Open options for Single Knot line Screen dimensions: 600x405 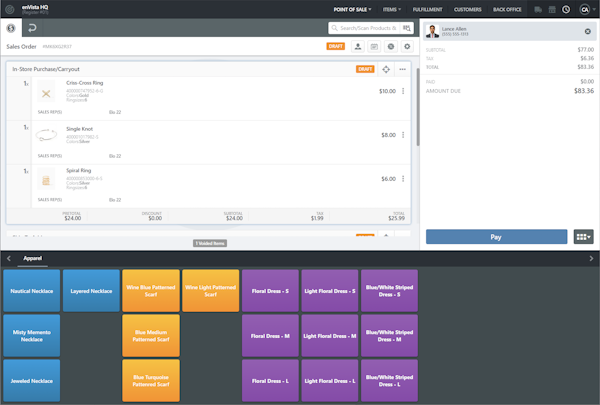click(403, 135)
